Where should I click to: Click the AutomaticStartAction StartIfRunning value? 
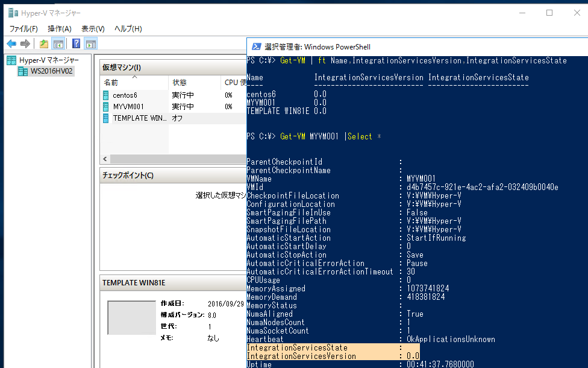click(x=436, y=238)
